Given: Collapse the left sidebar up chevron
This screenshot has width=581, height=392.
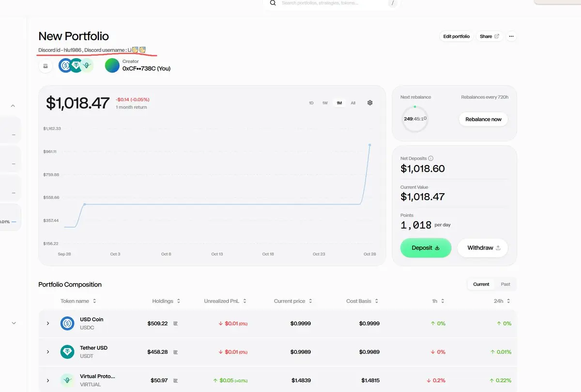Looking at the screenshot, I should (13, 106).
